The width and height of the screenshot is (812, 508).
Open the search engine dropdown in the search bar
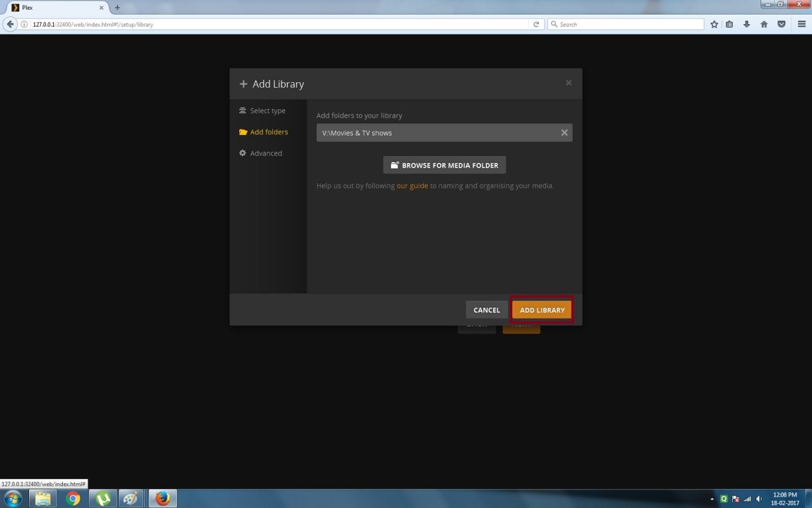tap(554, 24)
